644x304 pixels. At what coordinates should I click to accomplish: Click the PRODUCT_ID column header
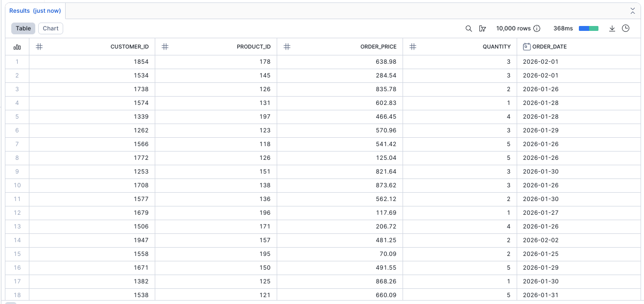[x=254, y=47]
